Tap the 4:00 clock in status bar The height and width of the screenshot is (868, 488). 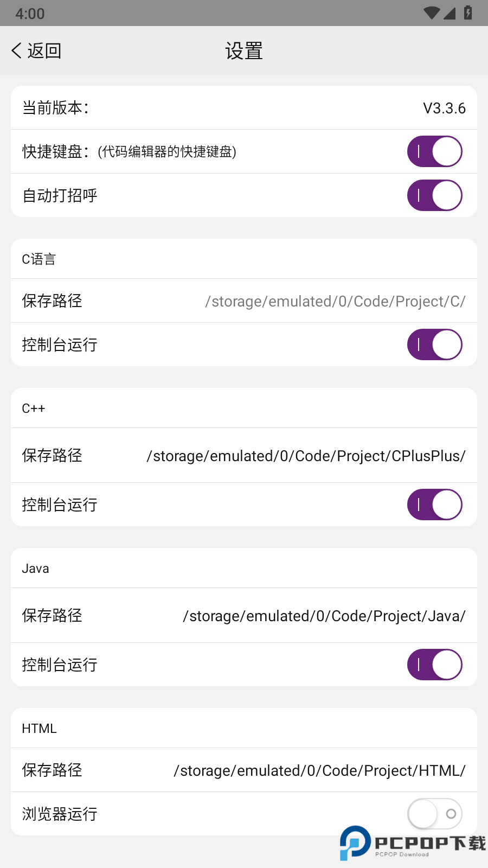pos(30,14)
